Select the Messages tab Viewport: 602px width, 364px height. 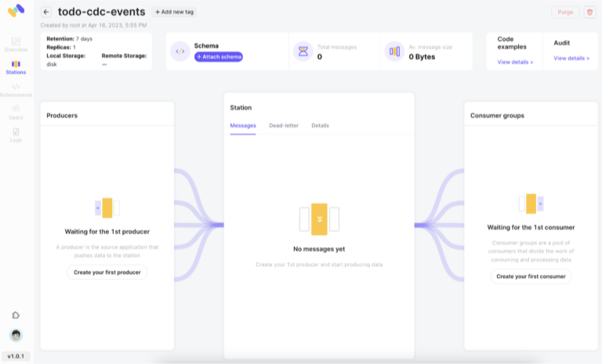click(242, 125)
